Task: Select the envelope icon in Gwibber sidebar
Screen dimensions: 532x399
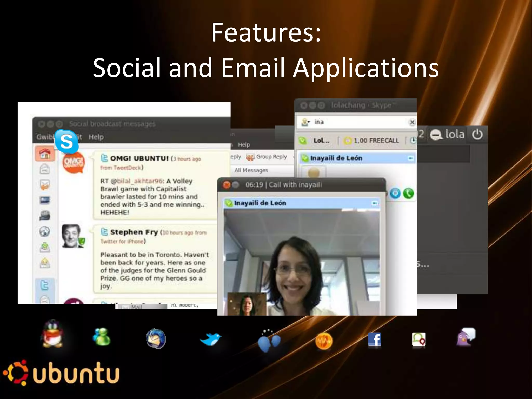Action: click(x=45, y=169)
